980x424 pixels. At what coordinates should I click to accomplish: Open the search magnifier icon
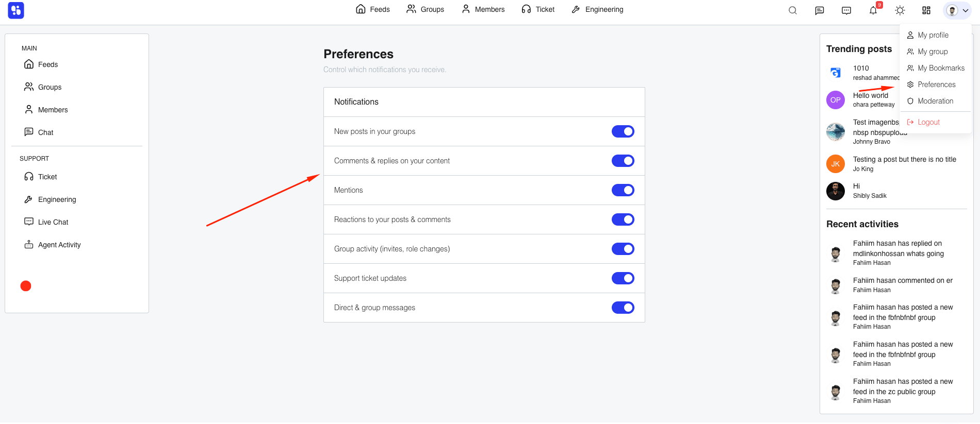pyautogui.click(x=793, y=10)
